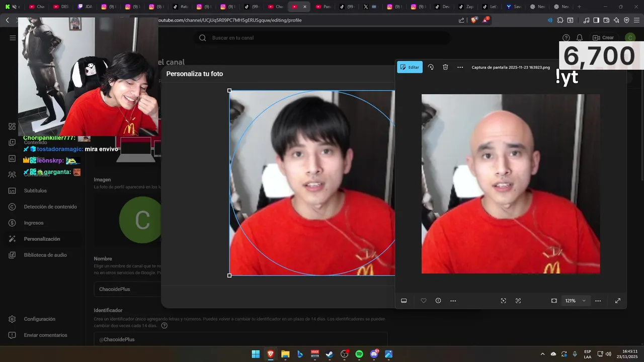Screen dimensions: 644x362
Task: Show file info in Photos viewer
Action: 438,301
